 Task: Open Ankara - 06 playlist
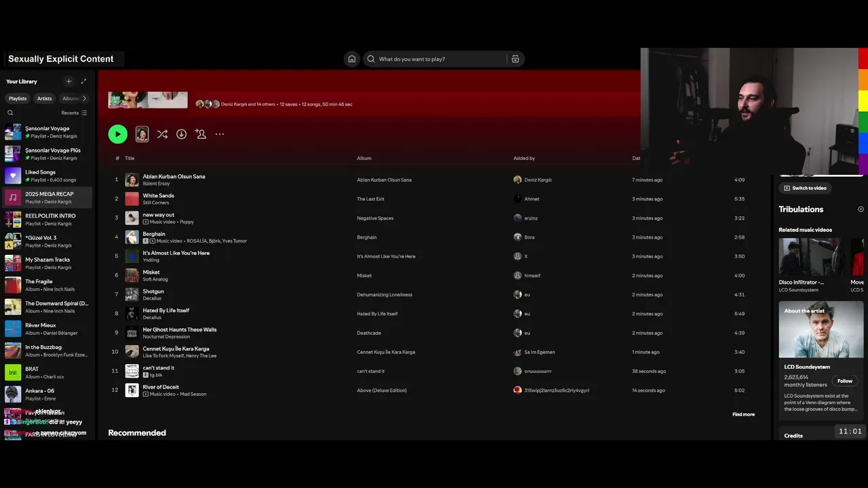46,394
